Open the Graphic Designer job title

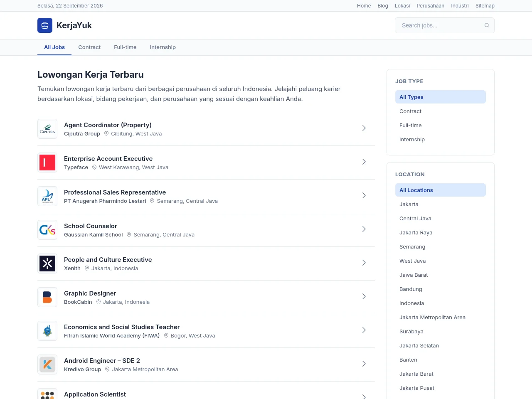point(90,293)
